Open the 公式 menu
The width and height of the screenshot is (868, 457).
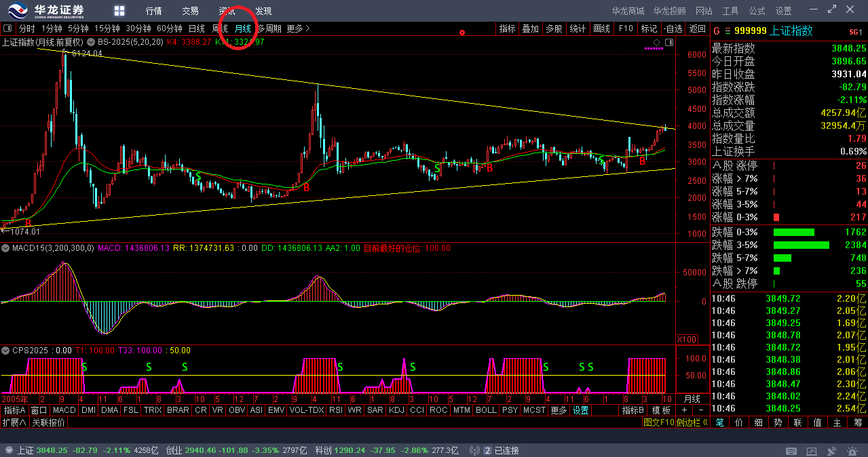pyautogui.click(x=757, y=11)
